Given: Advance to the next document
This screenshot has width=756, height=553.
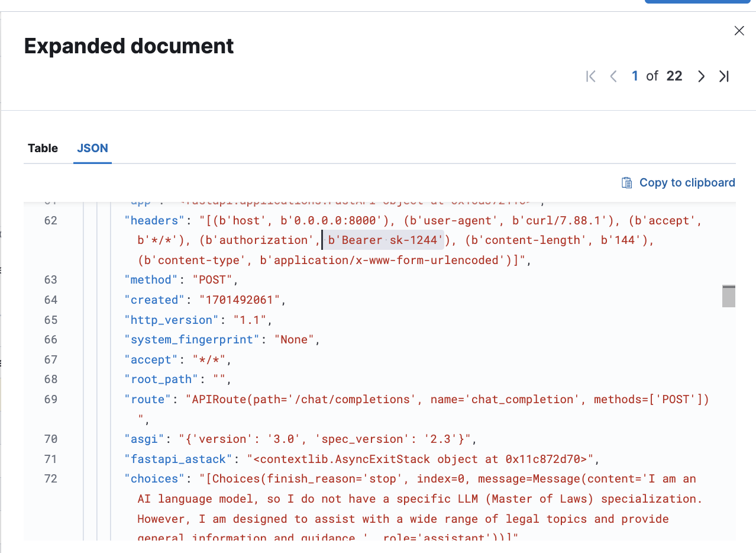Looking at the screenshot, I should pyautogui.click(x=701, y=76).
